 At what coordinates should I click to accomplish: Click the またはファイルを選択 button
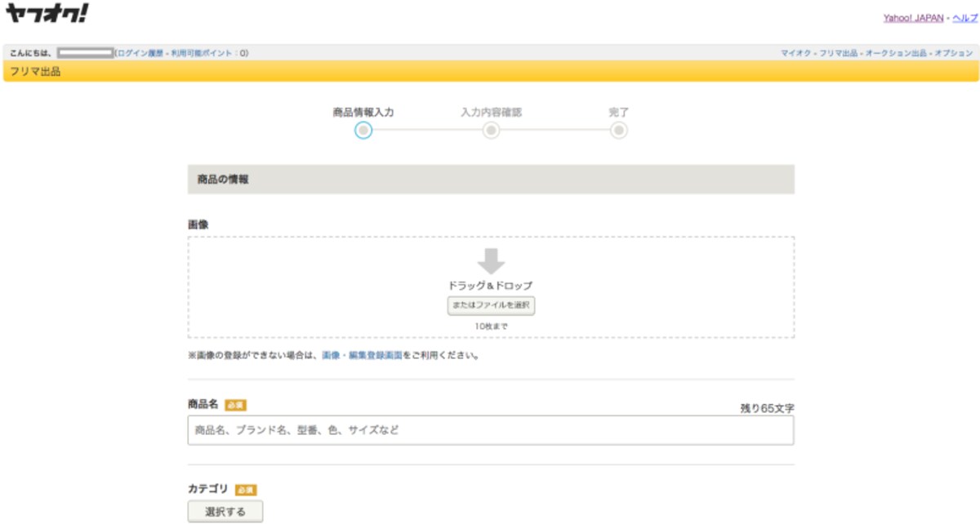point(491,306)
